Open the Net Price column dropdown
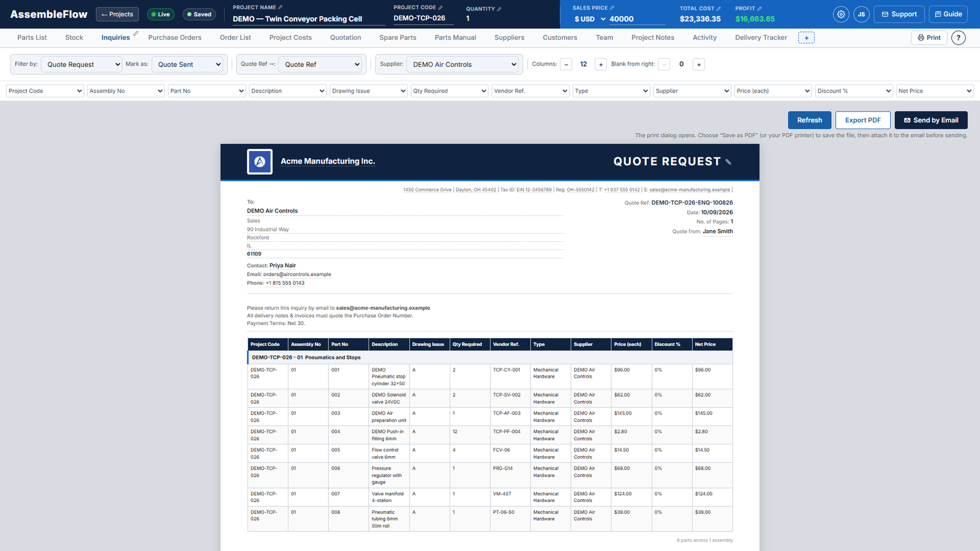This screenshot has width=980, height=551. coord(935,91)
